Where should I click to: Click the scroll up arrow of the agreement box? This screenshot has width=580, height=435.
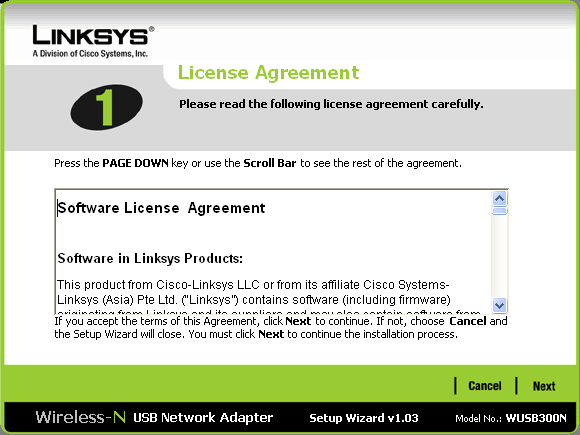[x=499, y=199]
